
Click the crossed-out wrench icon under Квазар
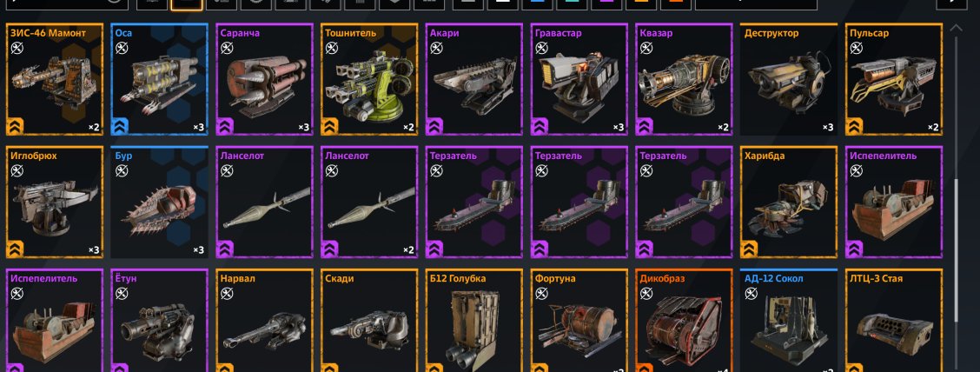[647, 48]
